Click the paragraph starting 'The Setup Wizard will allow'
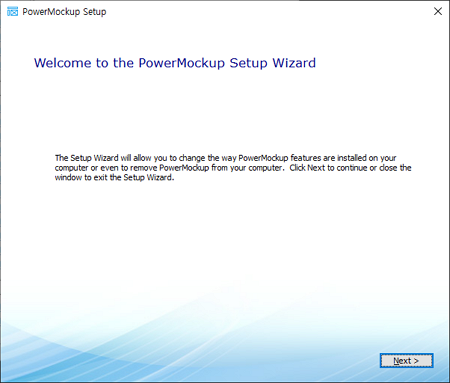The width and height of the screenshot is (450, 383). (233, 168)
